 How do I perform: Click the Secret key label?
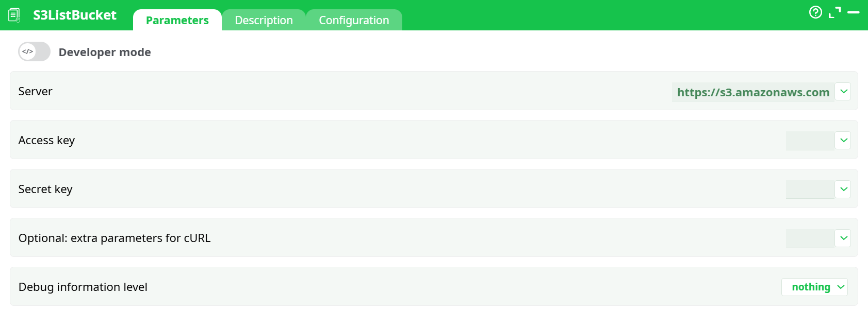(x=45, y=189)
